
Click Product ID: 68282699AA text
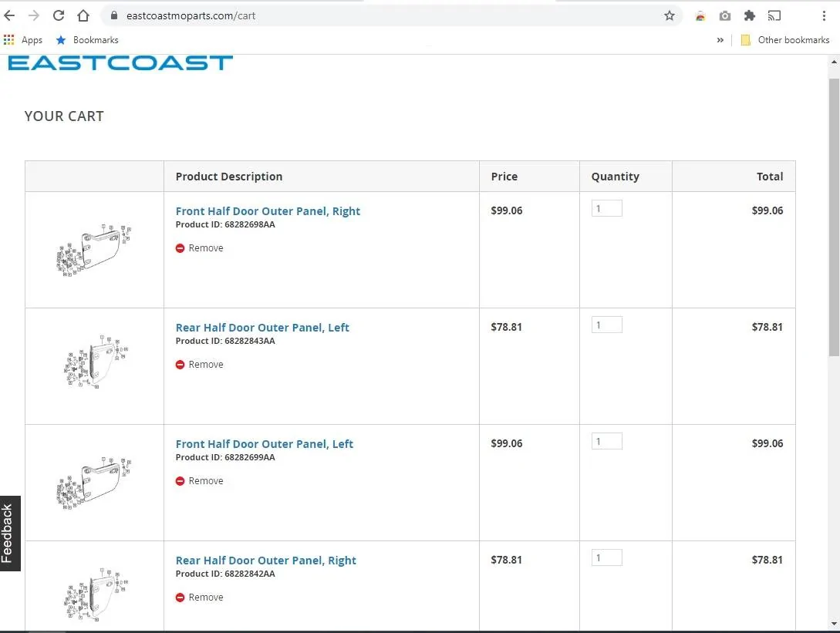pos(225,457)
